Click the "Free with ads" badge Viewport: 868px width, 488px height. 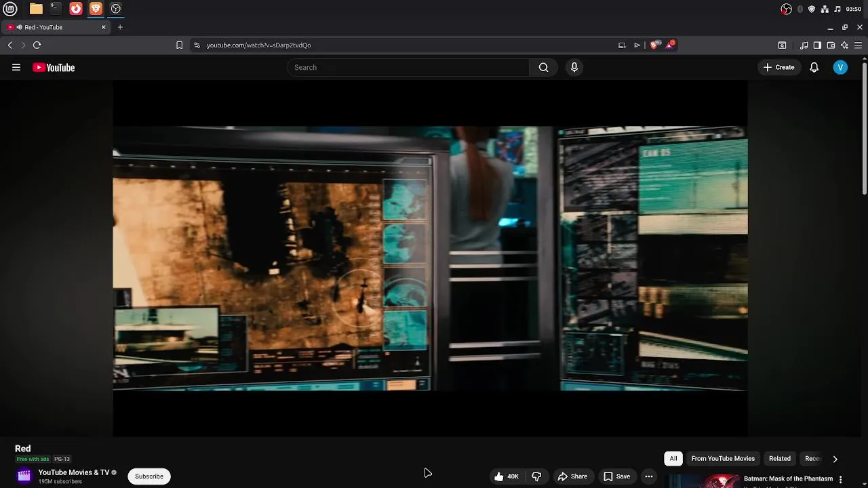coord(33,459)
